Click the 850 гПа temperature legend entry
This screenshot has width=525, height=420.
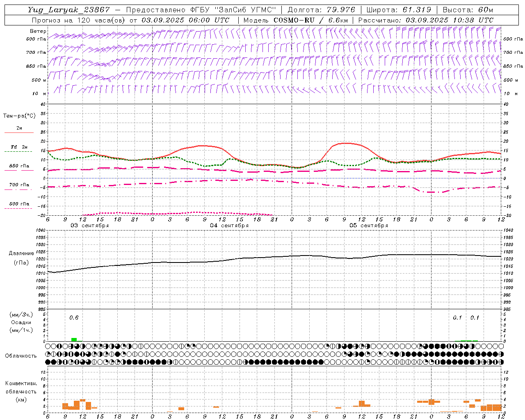click(19, 166)
